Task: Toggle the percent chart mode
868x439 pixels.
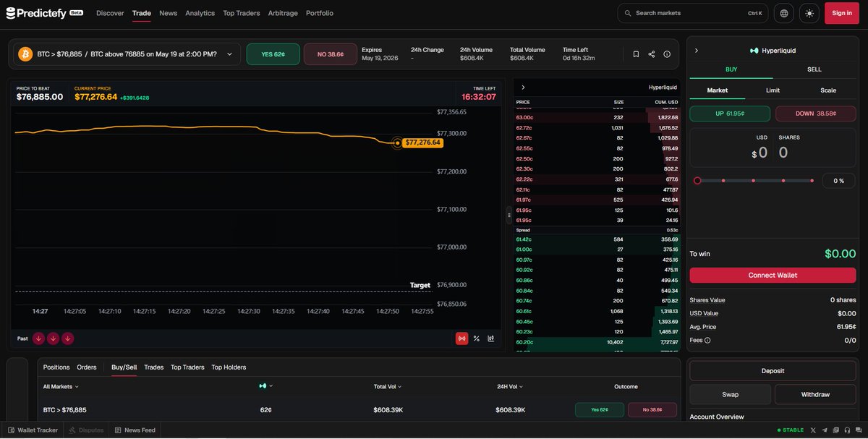Action: 476,338
